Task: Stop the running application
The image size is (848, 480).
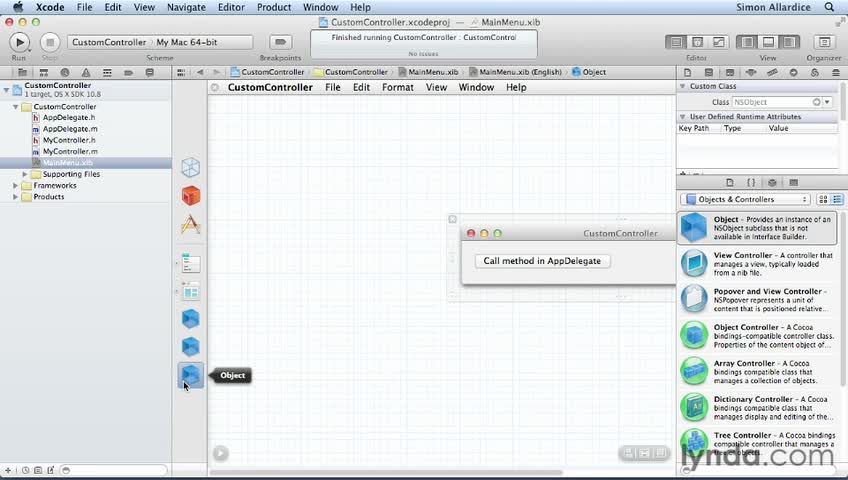Action: pos(50,42)
